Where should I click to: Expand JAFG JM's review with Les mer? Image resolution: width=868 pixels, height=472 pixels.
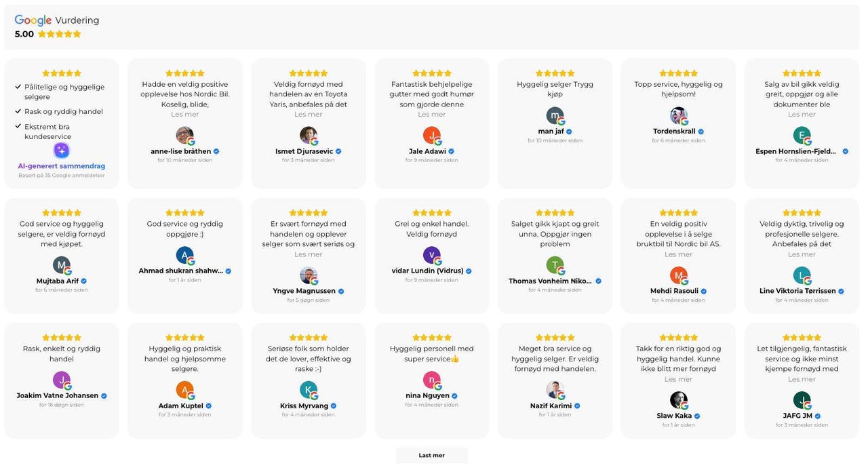(802, 379)
